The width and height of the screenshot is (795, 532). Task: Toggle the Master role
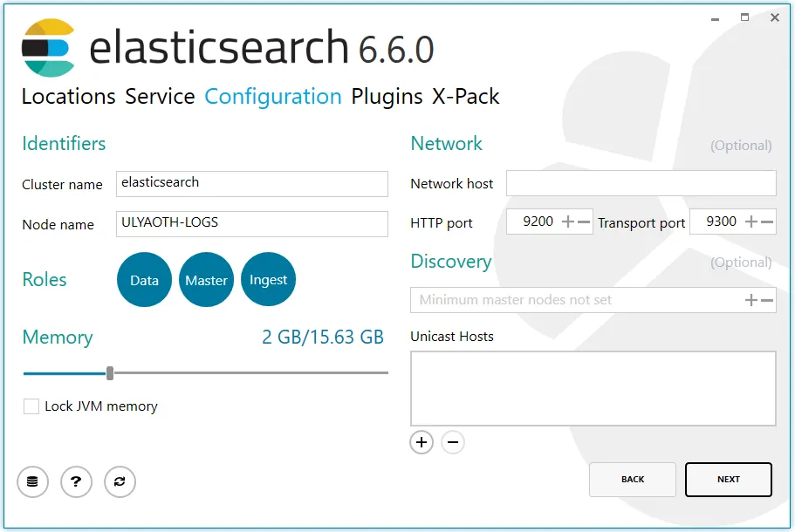coord(206,280)
